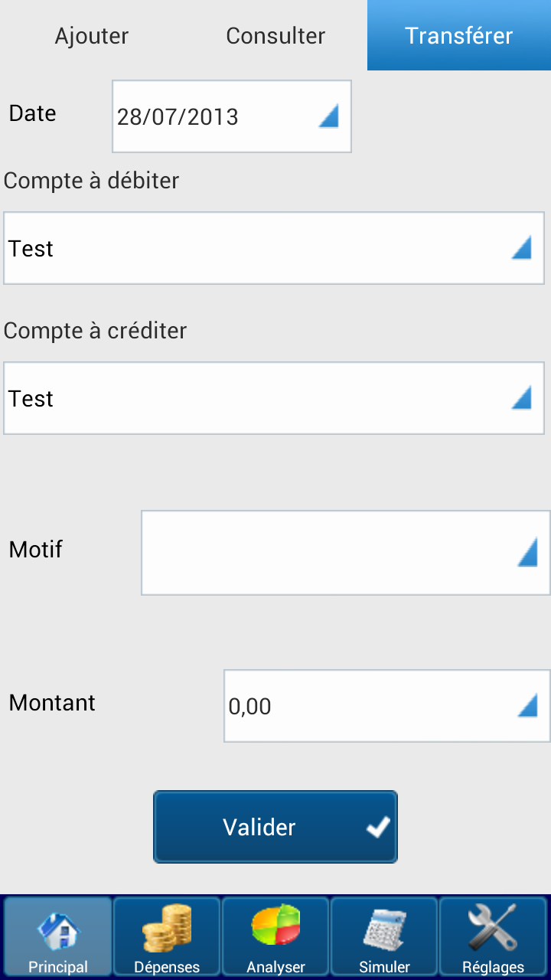Viewport: 551px width, 980px height.
Task: Open Dépenses coins icon
Action: 167,928
